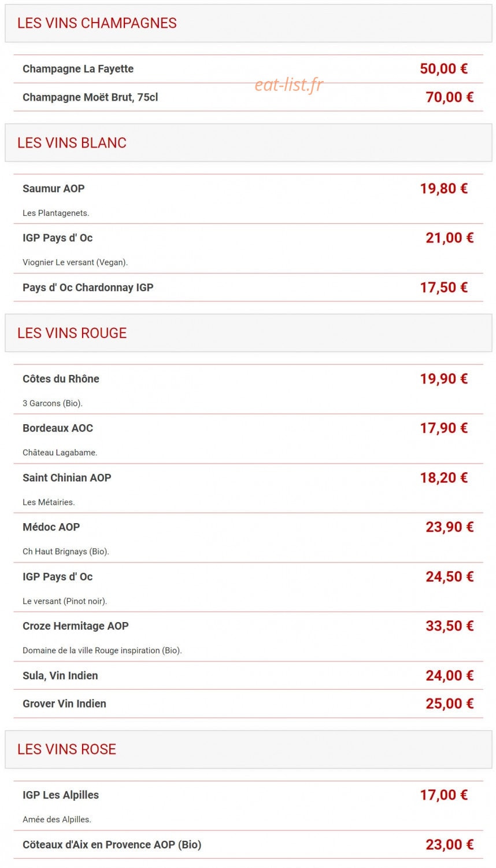Click the Croze Hermitage AOP item

click(x=76, y=626)
